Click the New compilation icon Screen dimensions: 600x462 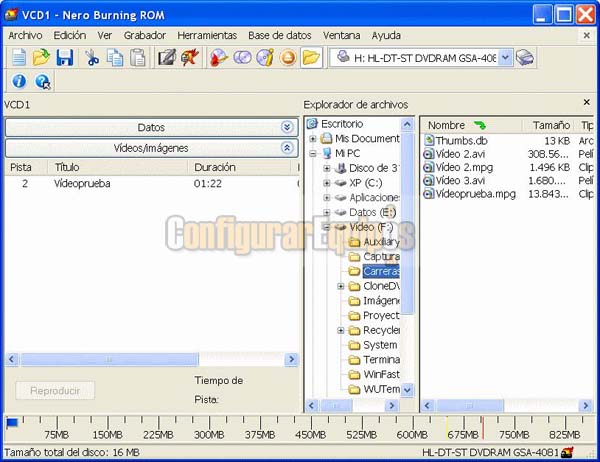tap(18, 58)
